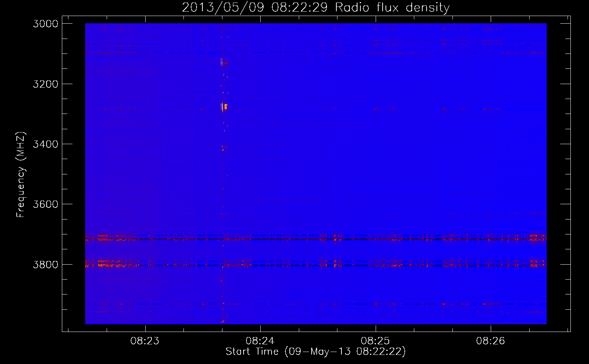The image size is (589, 364).
Task: Select the 3600 frequency axis label
Action: pyautogui.click(x=46, y=204)
